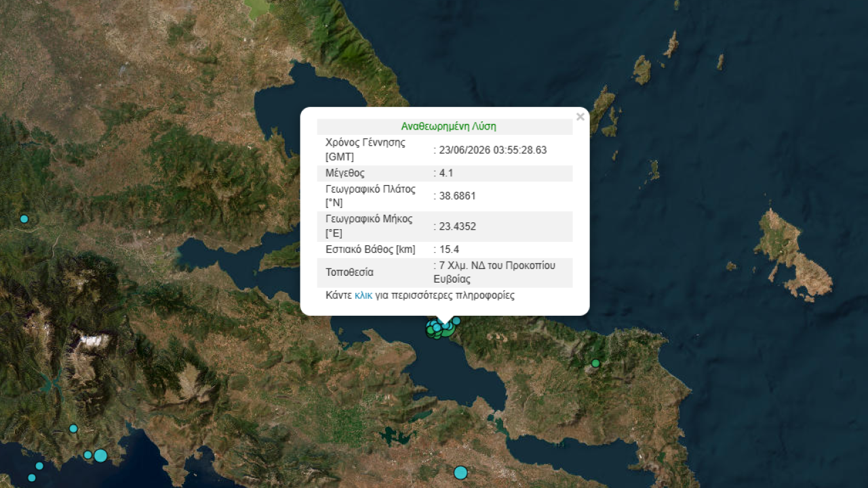Click the origin time 23/06/2026 03:55:28.63

(493, 150)
